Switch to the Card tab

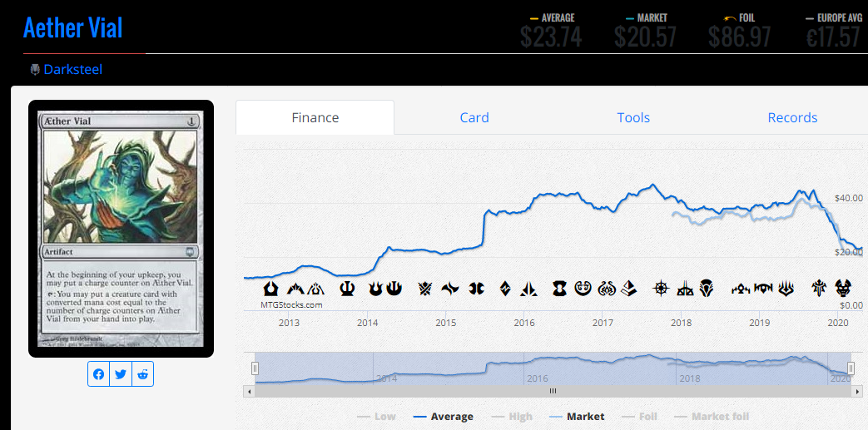(474, 117)
